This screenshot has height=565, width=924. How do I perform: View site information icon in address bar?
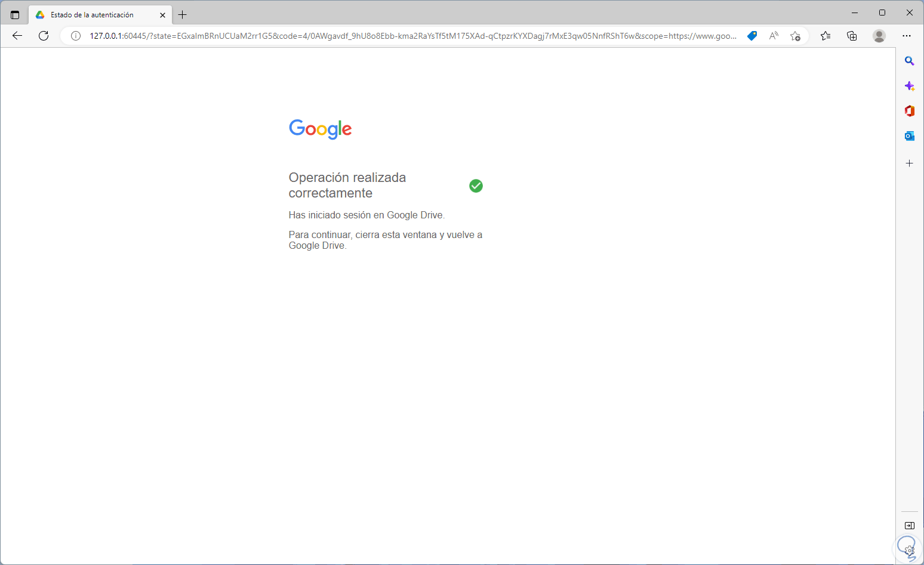tap(76, 36)
